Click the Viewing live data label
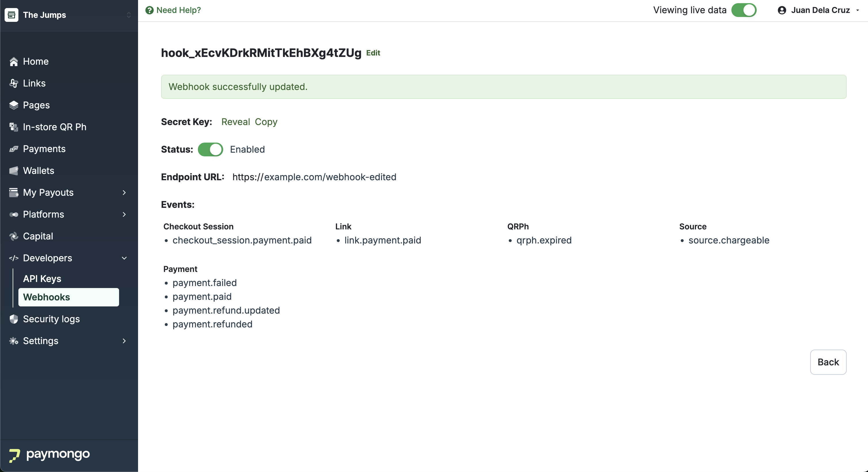The image size is (868, 472). click(x=690, y=10)
